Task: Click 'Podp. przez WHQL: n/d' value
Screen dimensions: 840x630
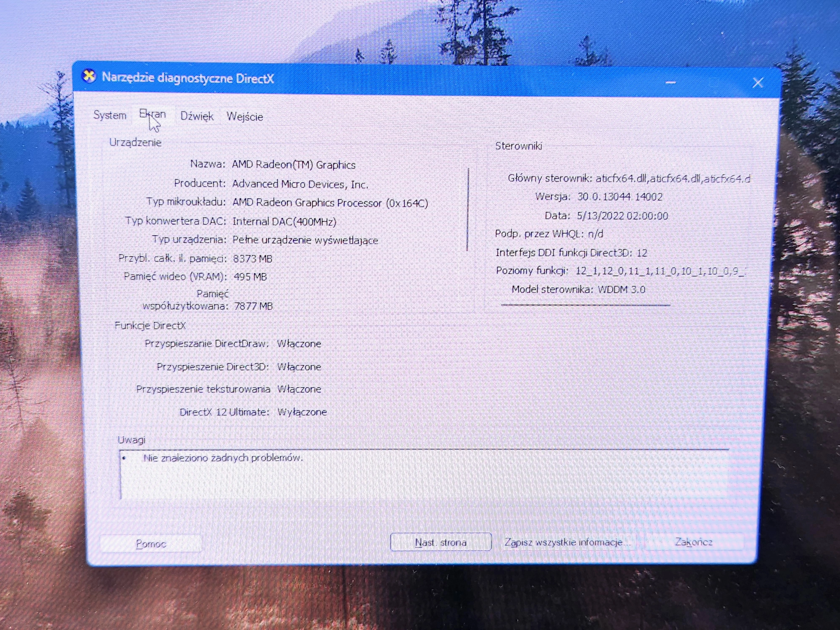Action: (x=549, y=234)
